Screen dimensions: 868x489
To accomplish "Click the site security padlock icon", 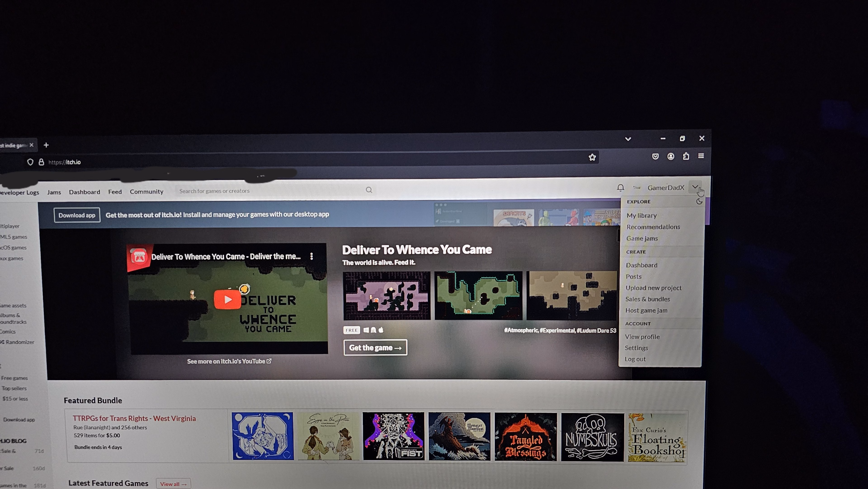I will tap(41, 162).
